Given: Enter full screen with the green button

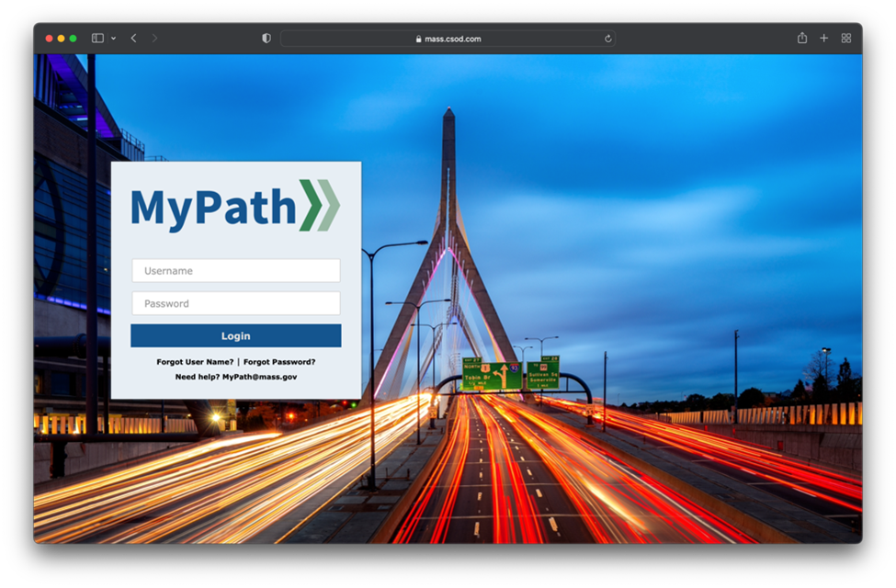Looking at the screenshot, I should [x=74, y=39].
